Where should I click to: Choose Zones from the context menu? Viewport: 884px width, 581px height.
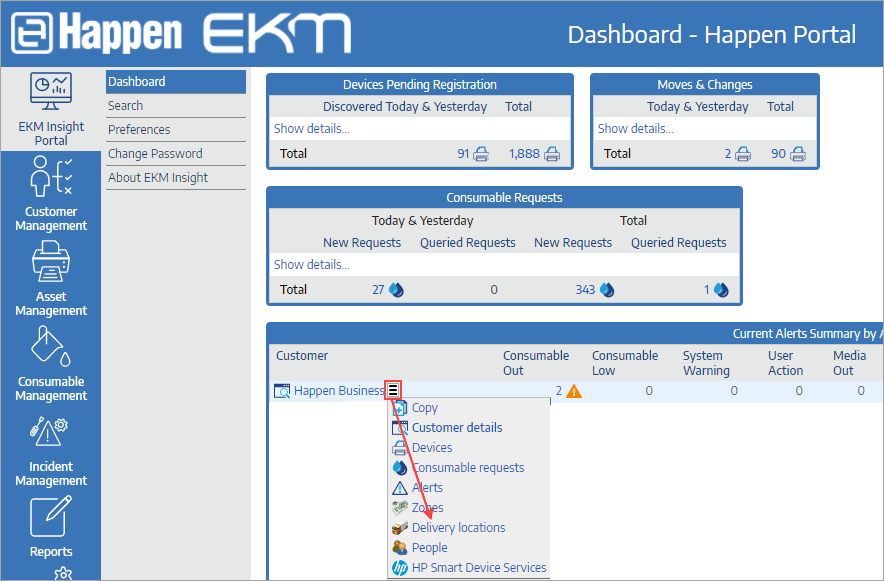click(427, 508)
